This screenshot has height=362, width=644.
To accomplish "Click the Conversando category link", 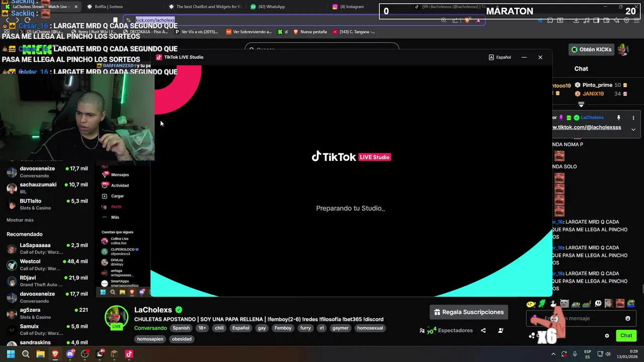I will click(150, 328).
